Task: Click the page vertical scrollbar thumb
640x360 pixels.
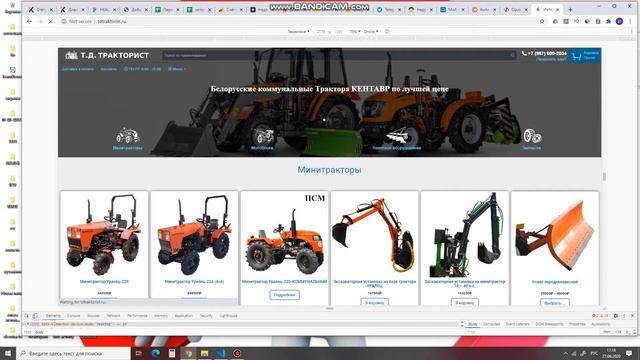Action: [604, 176]
